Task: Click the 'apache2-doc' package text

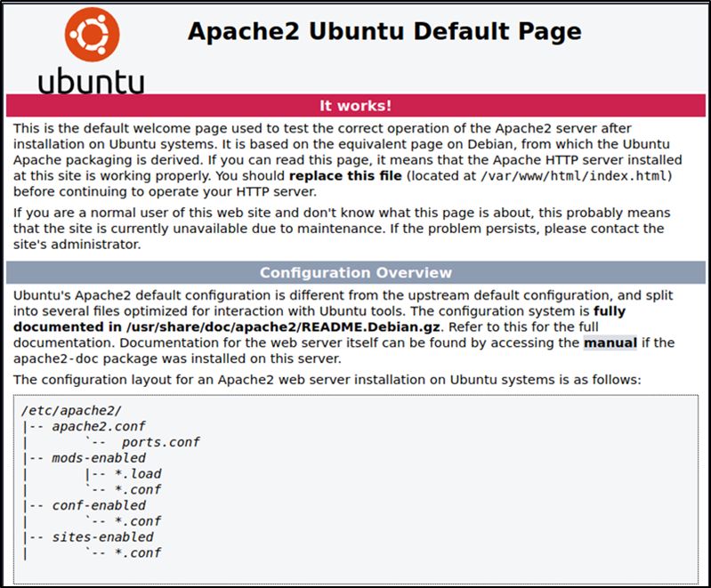Action: pos(56,358)
